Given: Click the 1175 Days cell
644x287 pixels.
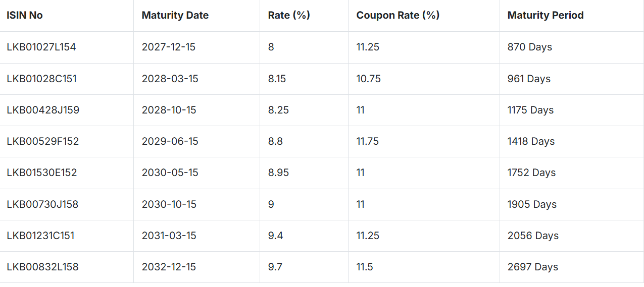Looking at the screenshot, I should (530, 110).
